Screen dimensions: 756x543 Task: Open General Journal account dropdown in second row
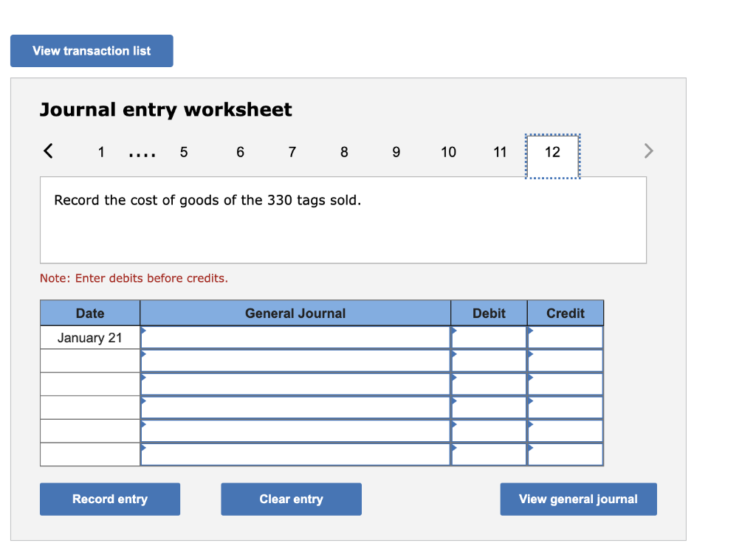click(x=295, y=360)
